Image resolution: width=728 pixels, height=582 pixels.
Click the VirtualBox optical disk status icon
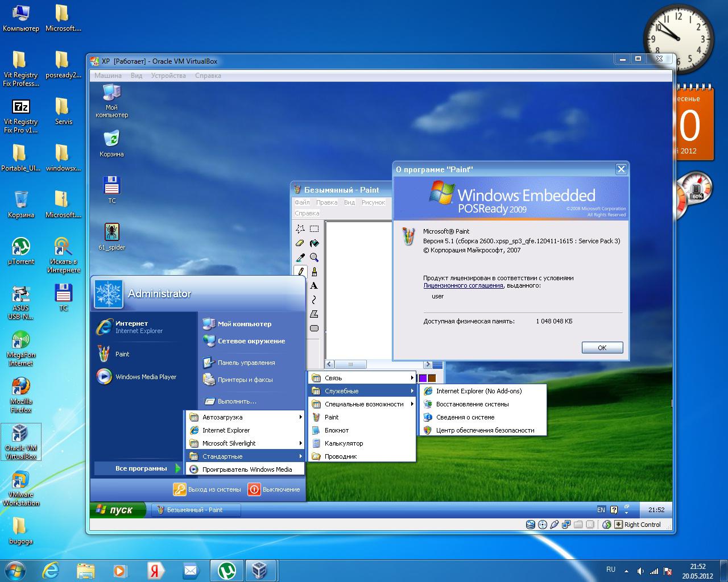click(x=543, y=525)
